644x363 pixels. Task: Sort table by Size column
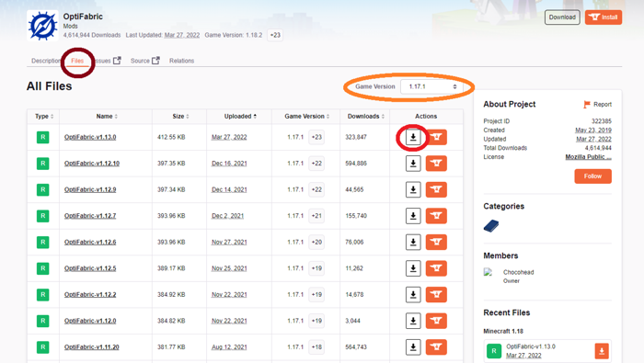(180, 117)
